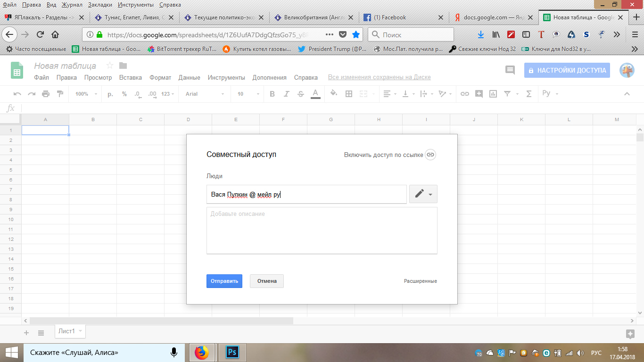Click the filter funnel icon
644x362 pixels.
[x=507, y=94]
